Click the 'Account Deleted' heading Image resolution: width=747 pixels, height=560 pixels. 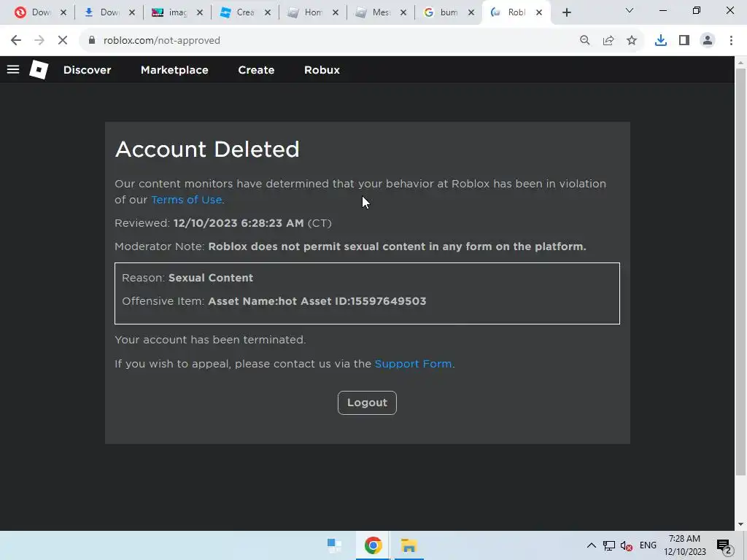207,149
